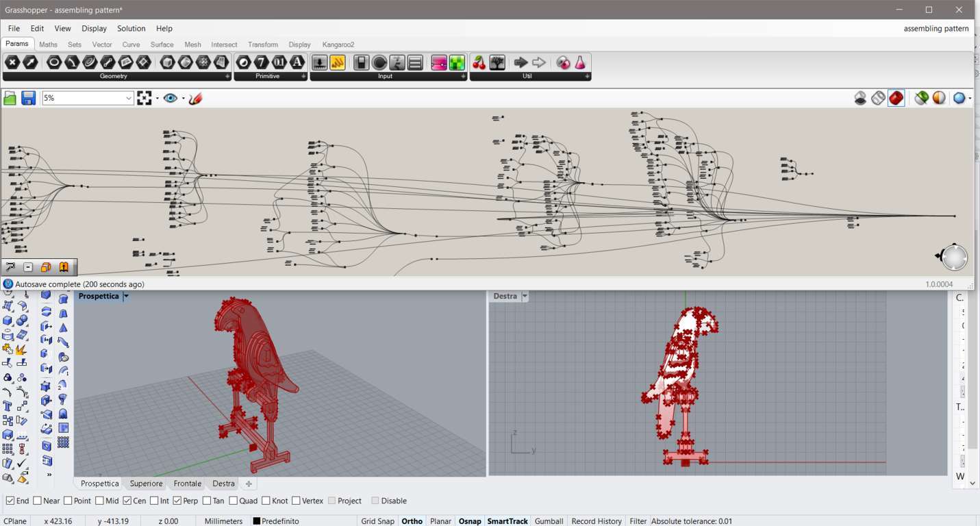
Task: Enable red shaded preview mode
Action: point(896,99)
